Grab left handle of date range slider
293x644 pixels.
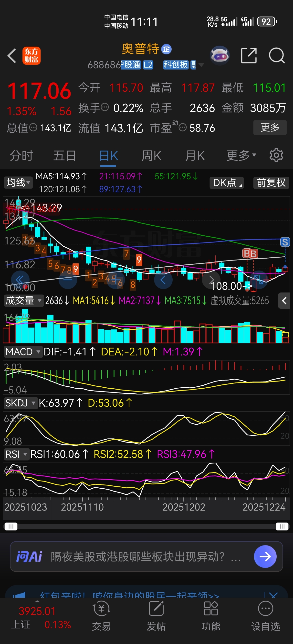coord(11,526)
